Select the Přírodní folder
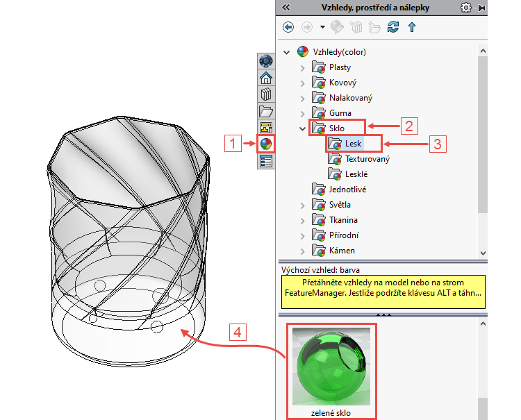 tap(344, 235)
